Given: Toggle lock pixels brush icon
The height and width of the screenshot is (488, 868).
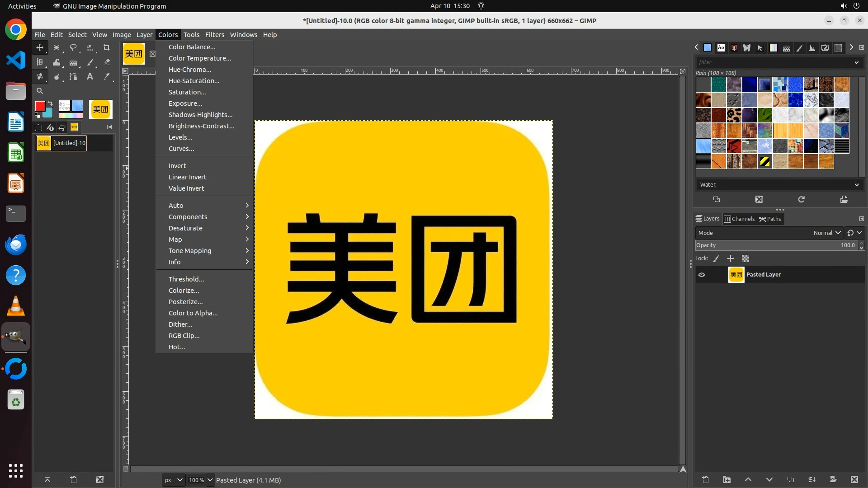Looking at the screenshot, I should point(716,258).
